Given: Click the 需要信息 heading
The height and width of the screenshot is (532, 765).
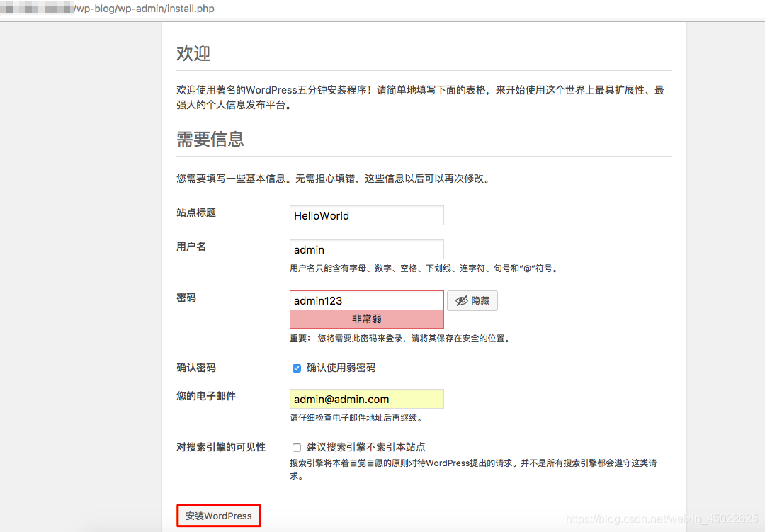Looking at the screenshot, I should 210,139.
